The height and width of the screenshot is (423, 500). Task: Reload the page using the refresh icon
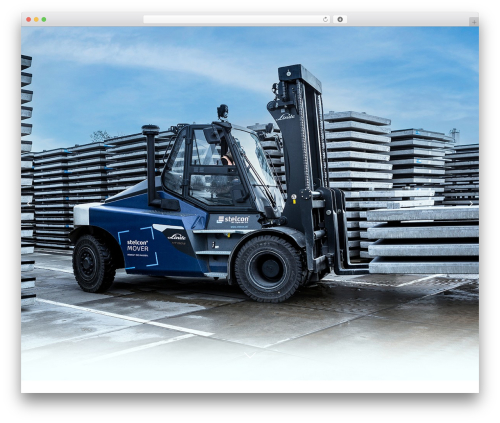(x=325, y=20)
